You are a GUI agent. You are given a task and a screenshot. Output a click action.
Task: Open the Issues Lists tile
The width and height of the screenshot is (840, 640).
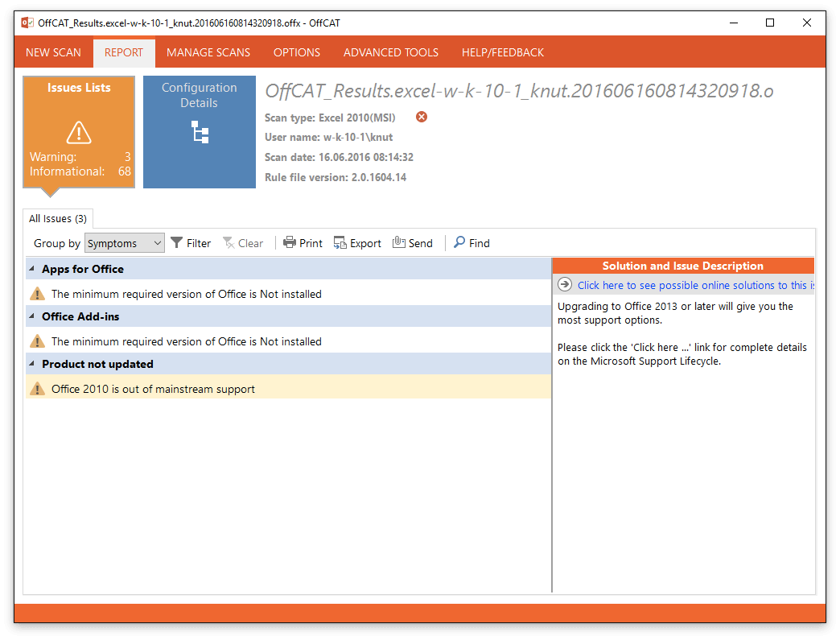coord(79,132)
